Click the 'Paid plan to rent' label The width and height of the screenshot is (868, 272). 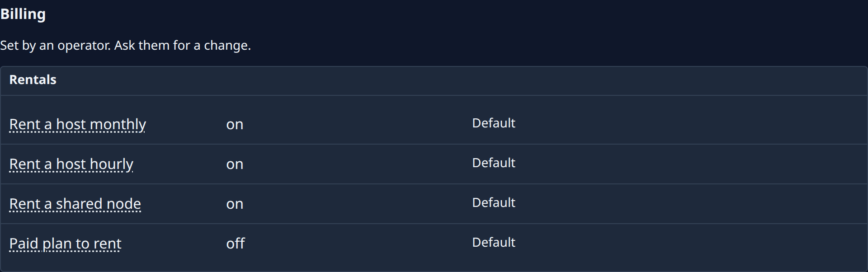[x=65, y=244]
